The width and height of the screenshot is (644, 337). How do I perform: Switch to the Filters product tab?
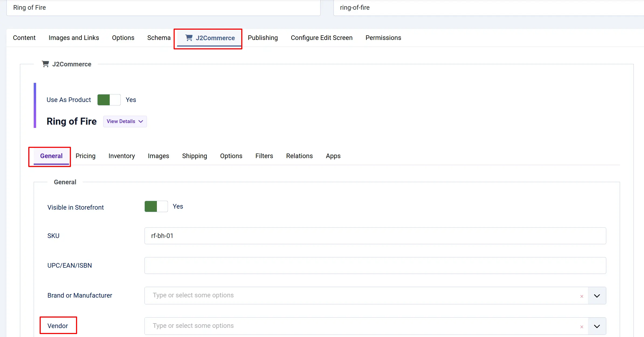(264, 156)
